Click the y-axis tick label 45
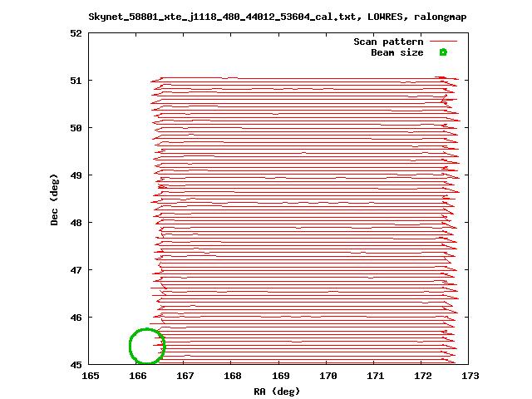 click(76, 365)
